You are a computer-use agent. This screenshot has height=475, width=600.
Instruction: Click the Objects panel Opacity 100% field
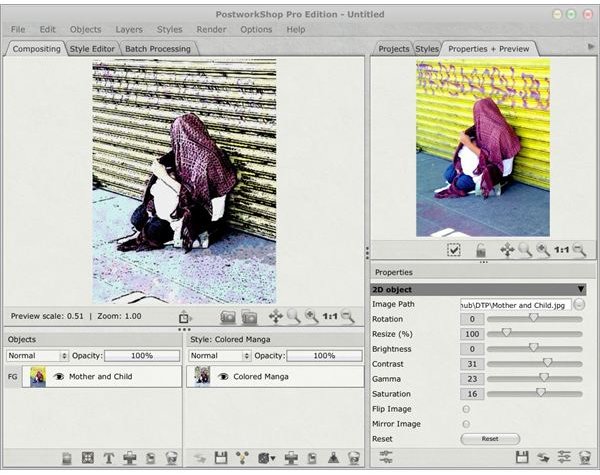142,356
